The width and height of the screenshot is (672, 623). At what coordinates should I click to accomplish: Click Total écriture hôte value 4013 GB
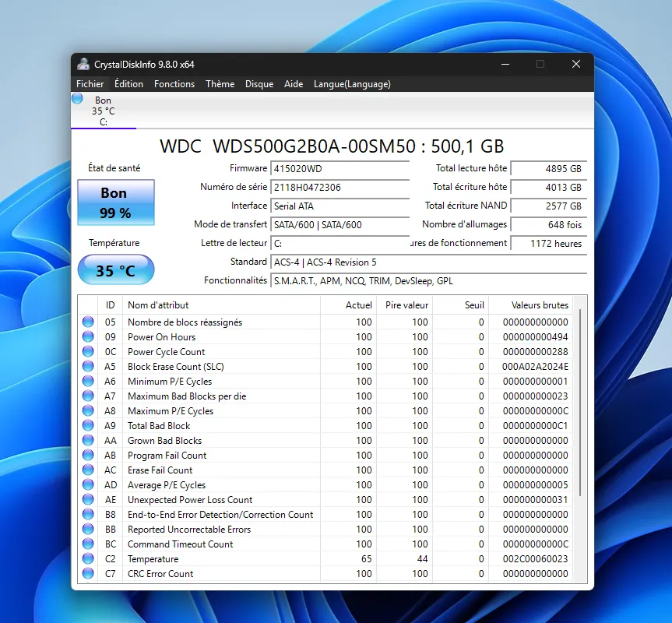coord(548,187)
